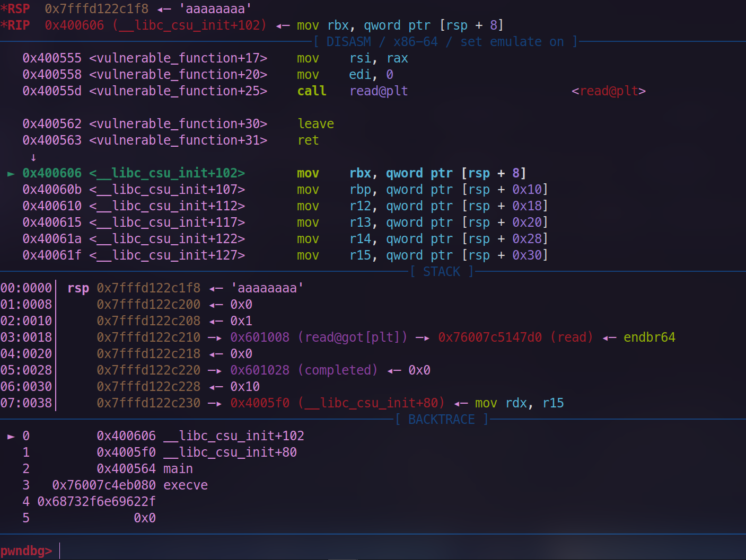Select the RSP register label
The width and height of the screenshot is (746, 560).
[x=16, y=8]
